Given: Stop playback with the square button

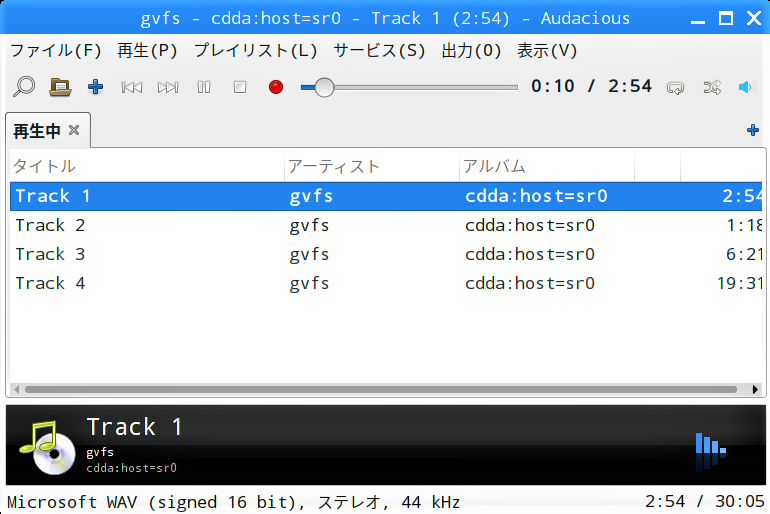Looking at the screenshot, I should coord(240,87).
